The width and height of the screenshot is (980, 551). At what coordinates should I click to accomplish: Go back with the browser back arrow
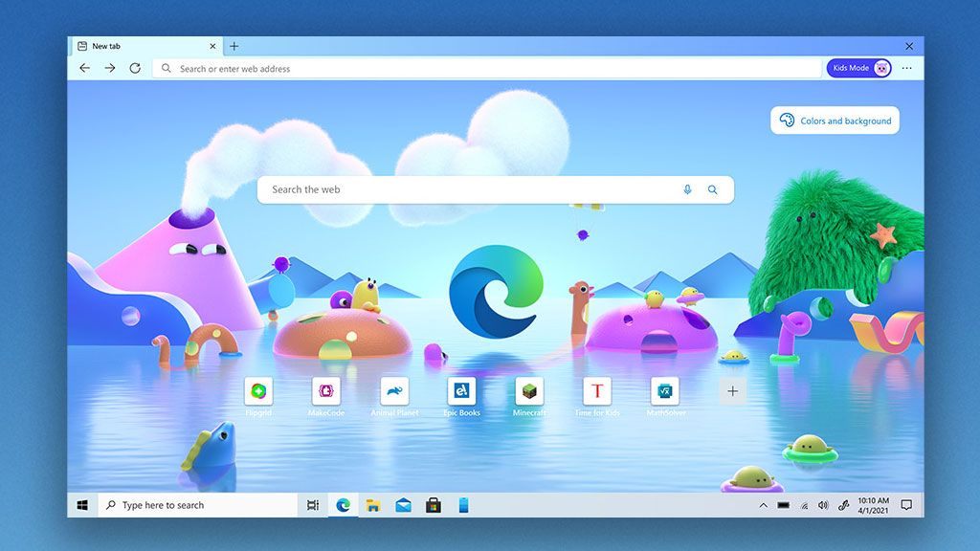point(85,68)
